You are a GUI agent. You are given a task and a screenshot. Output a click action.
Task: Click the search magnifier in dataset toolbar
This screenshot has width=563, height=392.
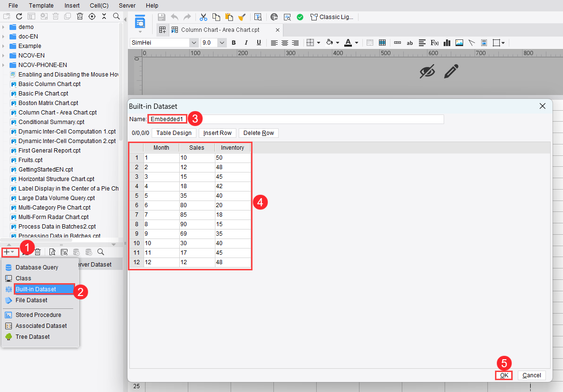pyautogui.click(x=101, y=252)
